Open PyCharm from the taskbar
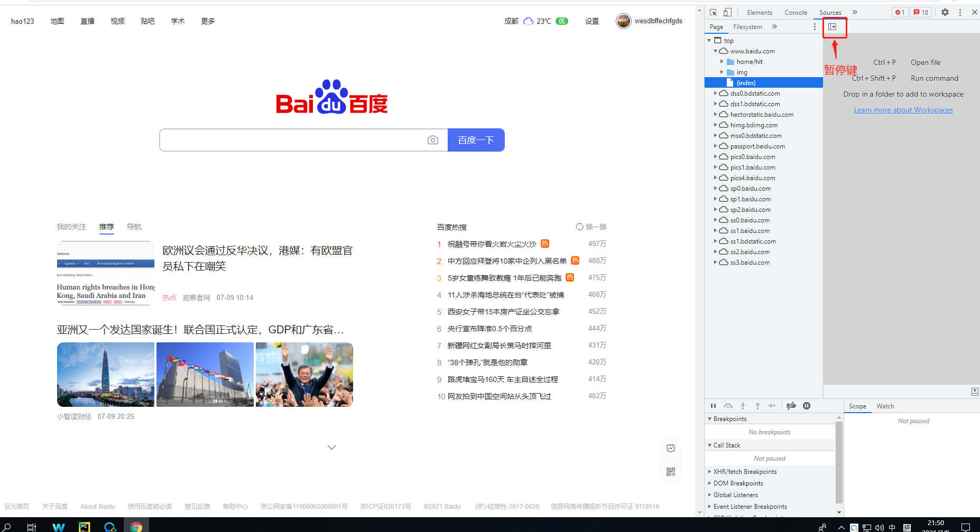 [84, 527]
